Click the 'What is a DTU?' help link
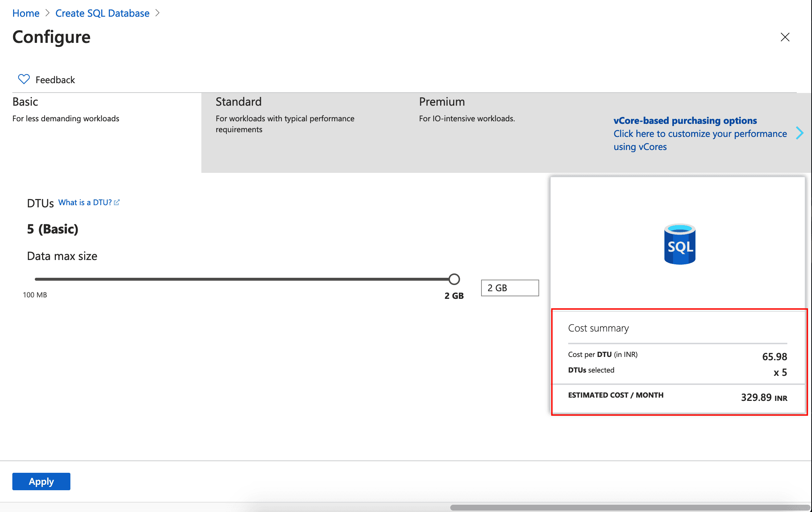The width and height of the screenshot is (812, 512). pyautogui.click(x=89, y=202)
